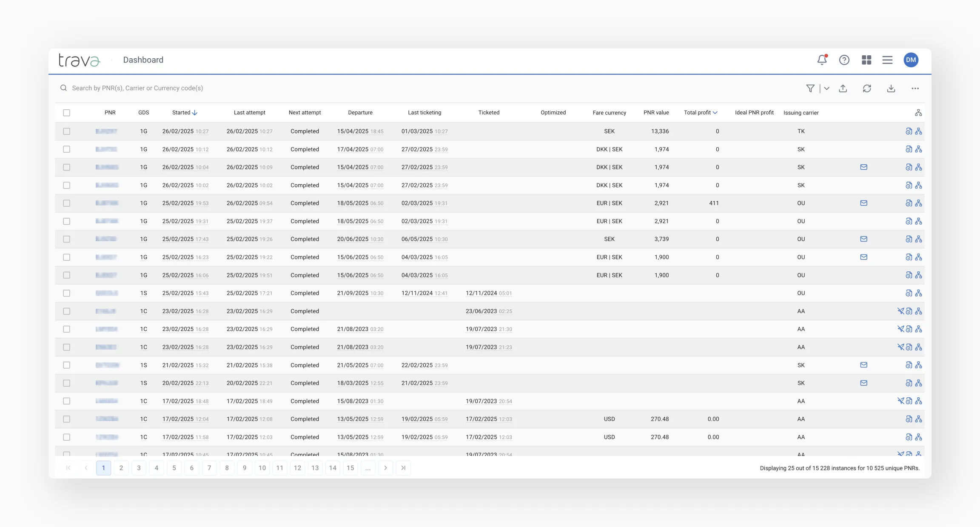980x527 pixels.
Task: Go to page 2
Action: tap(121, 468)
